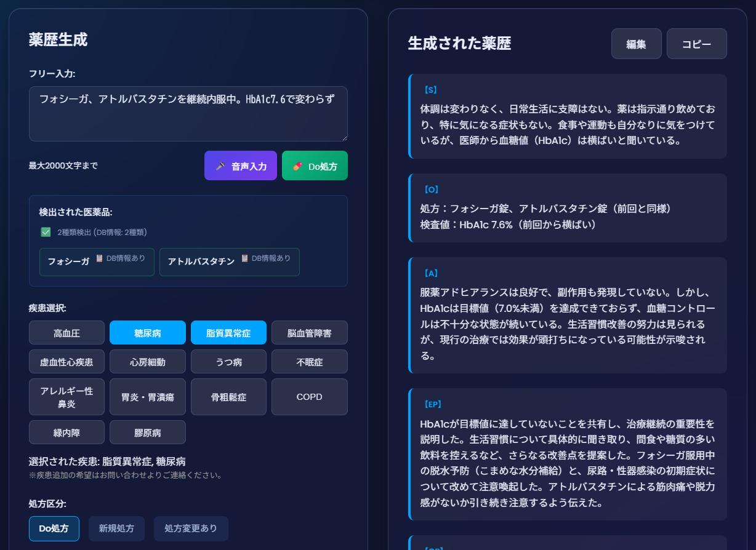Click the DB情報あり clipboard icon on アトルバスタチン chip
The width and height of the screenshot is (756, 550).
tap(244, 259)
